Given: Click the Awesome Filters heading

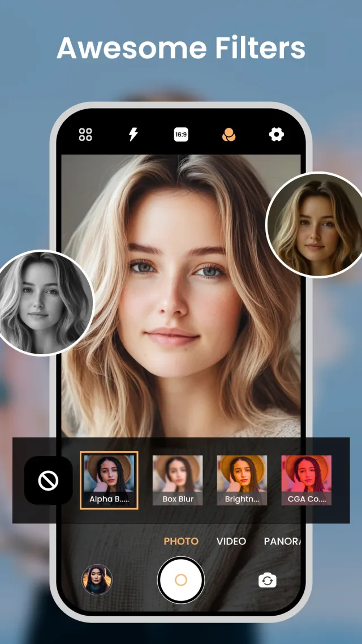Looking at the screenshot, I should (x=181, y=48).
